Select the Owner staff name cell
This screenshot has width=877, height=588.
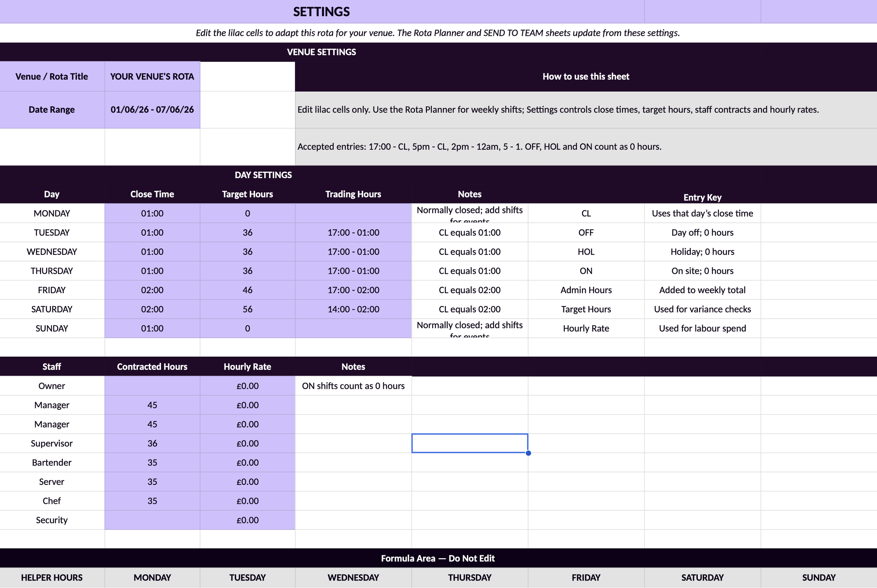point(52,386)
